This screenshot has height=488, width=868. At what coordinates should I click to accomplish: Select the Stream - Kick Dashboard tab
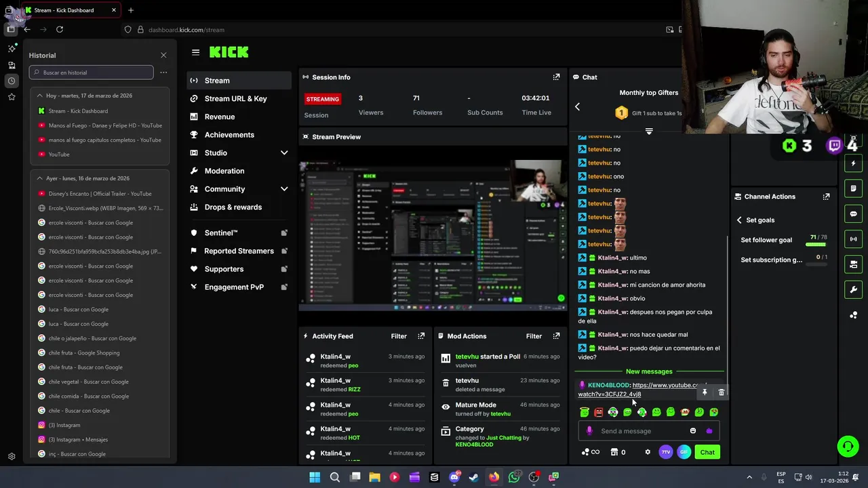[x=71, y=10]
